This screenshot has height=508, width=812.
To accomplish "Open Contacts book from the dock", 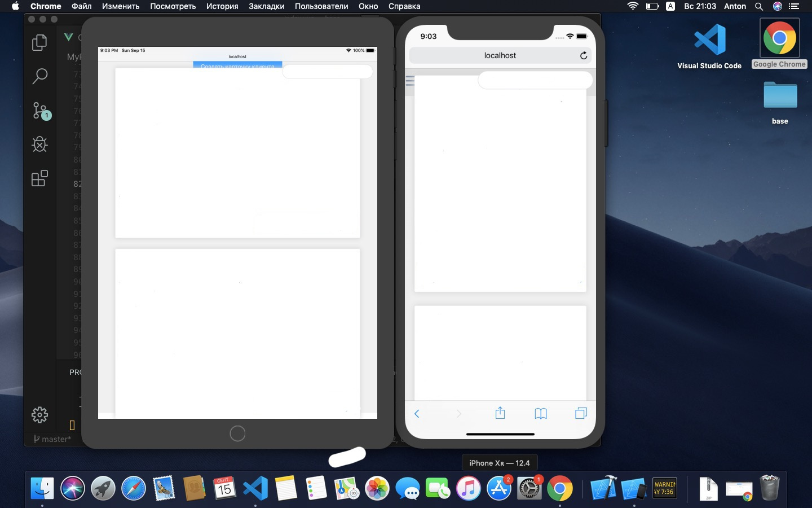I will (195, 488).
